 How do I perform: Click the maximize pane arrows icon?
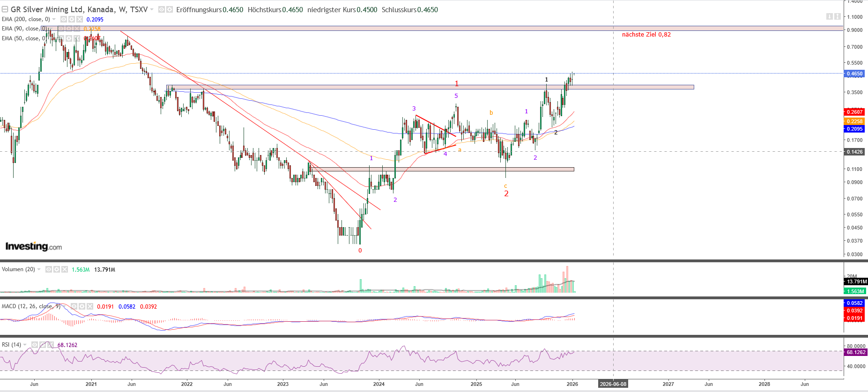pyautogui.click(x=837, y=16)
